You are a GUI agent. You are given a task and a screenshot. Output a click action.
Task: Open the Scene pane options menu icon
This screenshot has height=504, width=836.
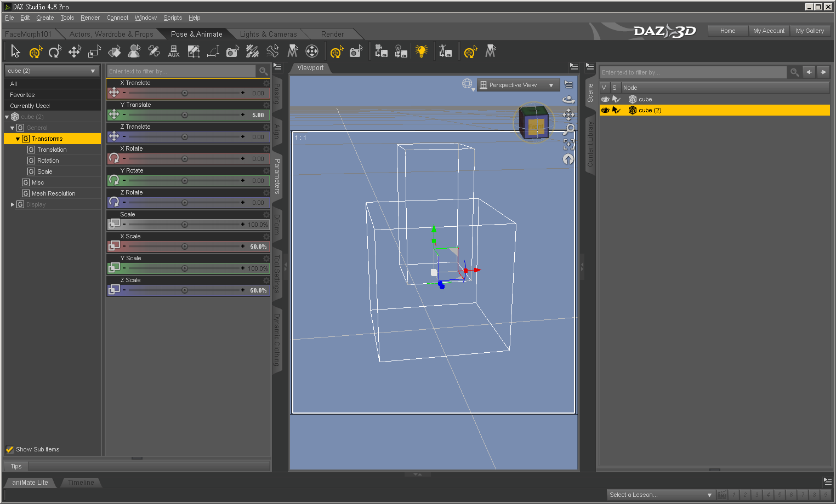(x=590, y=67)
